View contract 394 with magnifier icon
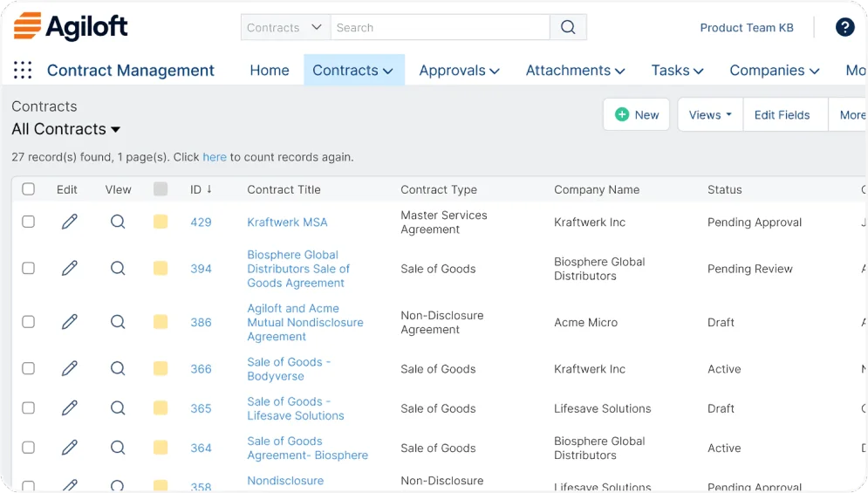The image size is (868, 493). (118, 268)
